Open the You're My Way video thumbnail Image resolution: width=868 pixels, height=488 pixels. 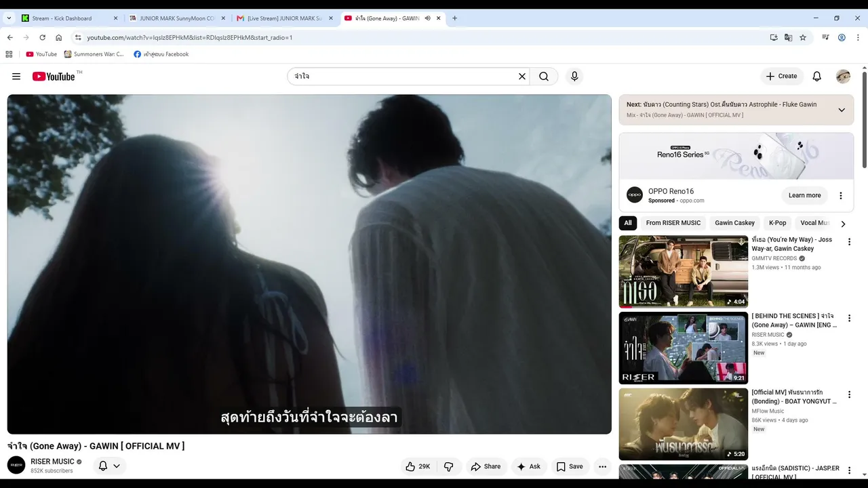click(x=684, y=272)
